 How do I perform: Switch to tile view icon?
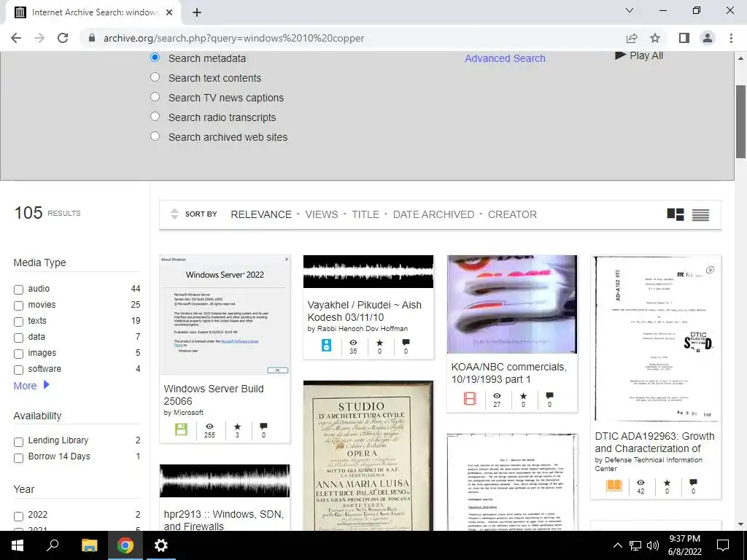tap(675, 215)
